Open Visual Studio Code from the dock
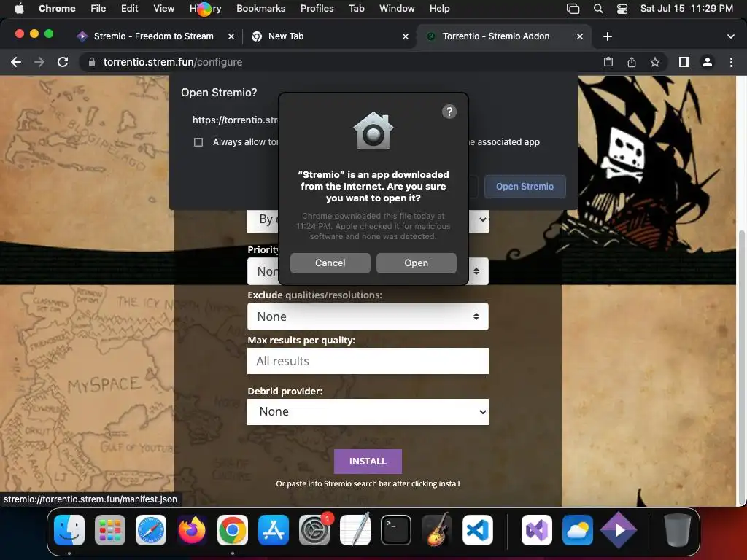Viewport: 747px width, 560px height. (478, 530)
